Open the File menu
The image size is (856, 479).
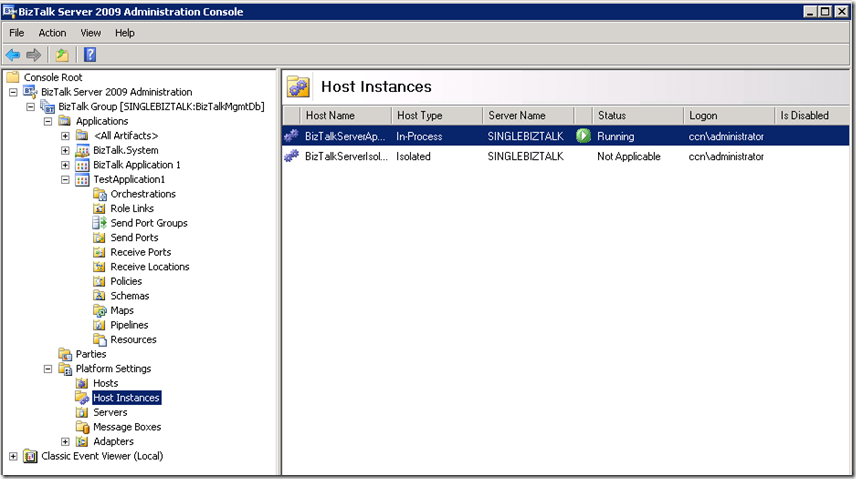[17, 33]
